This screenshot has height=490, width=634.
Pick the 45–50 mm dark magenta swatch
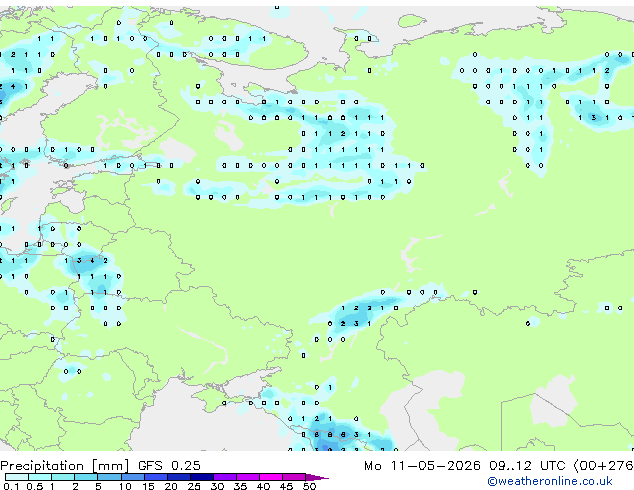(x=294, y=477)
